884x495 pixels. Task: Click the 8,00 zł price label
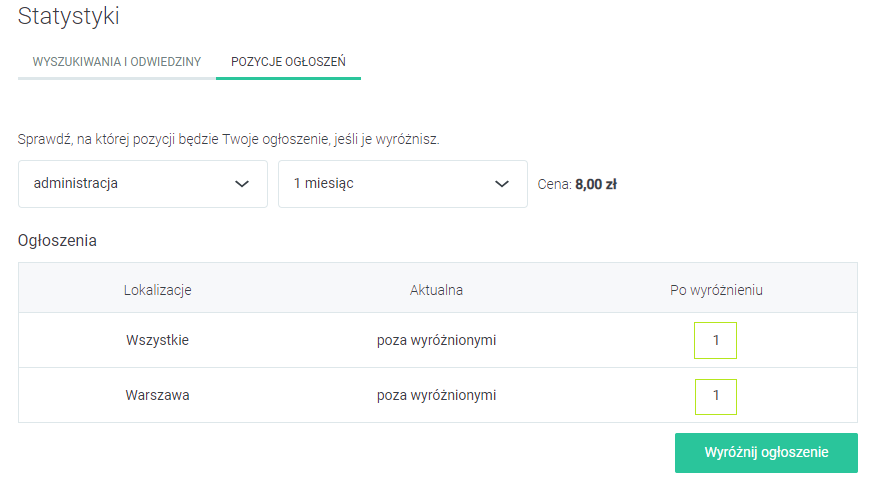coord(596,184)
